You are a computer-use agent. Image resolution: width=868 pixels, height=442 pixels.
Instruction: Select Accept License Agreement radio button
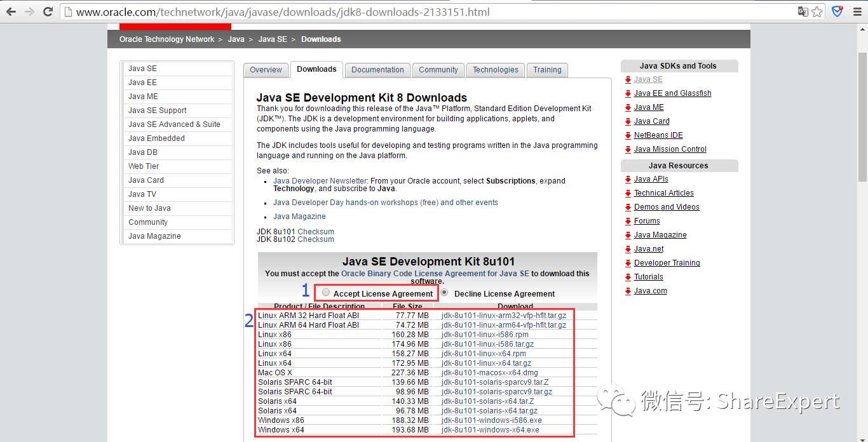326,293
